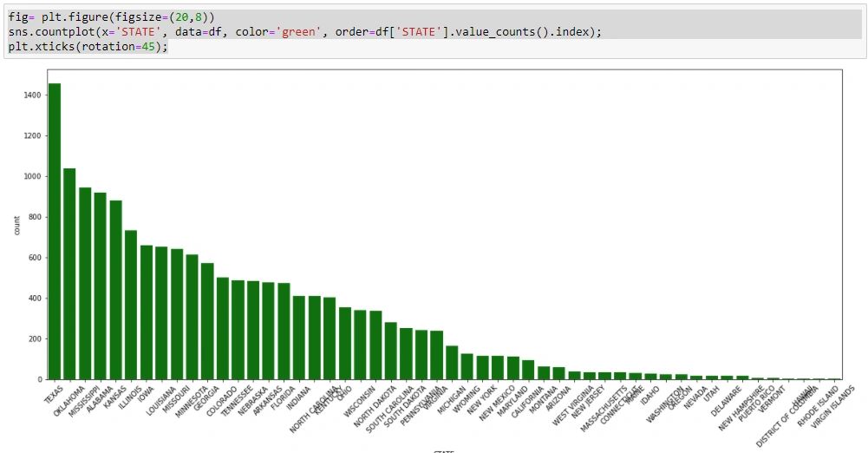Click the KANSAS bar in the chart
Image resolution: width=868 pixels, height=453 pixels.
[115, 290]
